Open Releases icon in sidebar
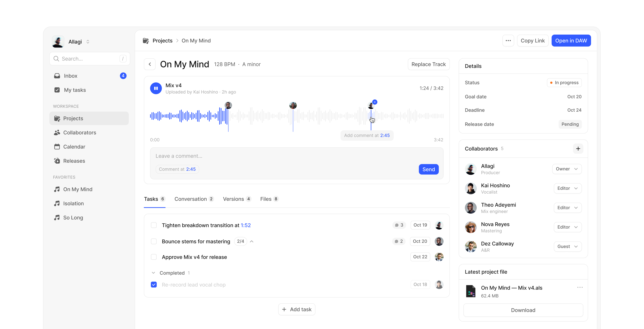Image resolution: width=644 pixels, height=329 pixels. [57, 161]
